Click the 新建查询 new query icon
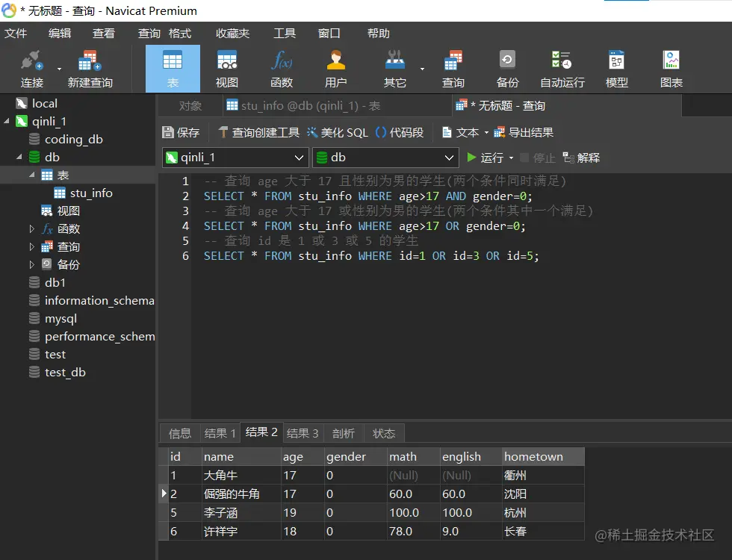 pos(90,69)
